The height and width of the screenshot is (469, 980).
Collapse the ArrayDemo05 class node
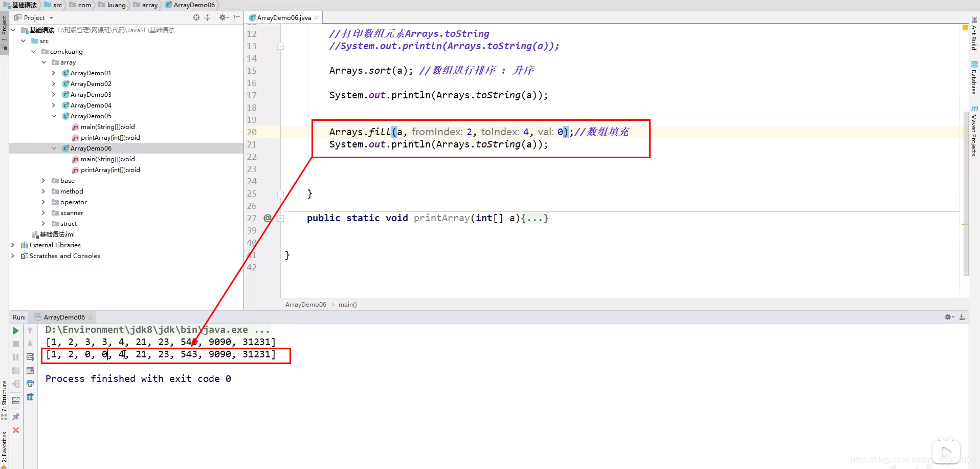pos(54,116)
